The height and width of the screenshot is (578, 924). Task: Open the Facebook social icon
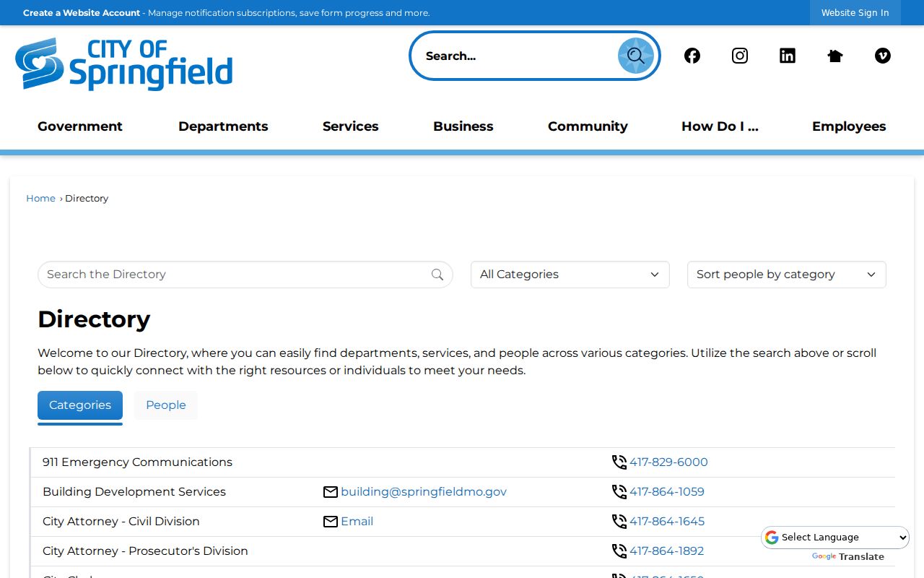[692, 56]
